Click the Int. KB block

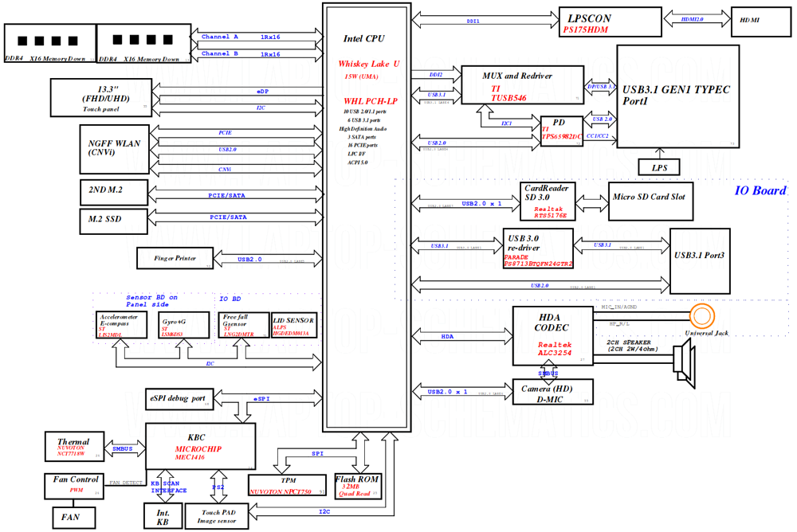pos(162,517)
